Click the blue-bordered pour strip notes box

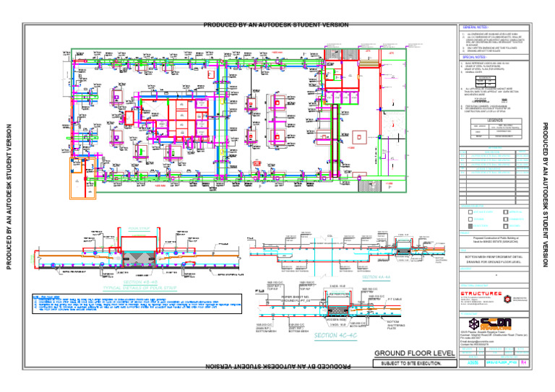pyautogui.click(x=137, y=304)
